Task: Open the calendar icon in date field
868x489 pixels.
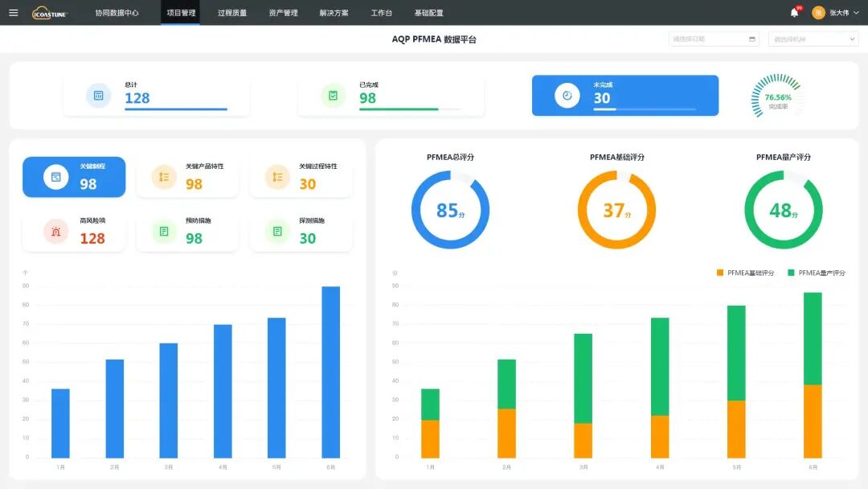Action: click(x=751, y=39)
